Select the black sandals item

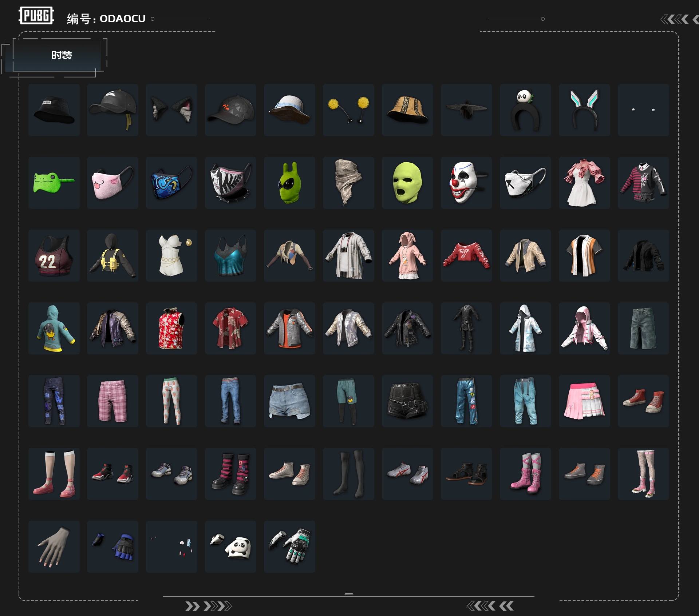(466, 474)
